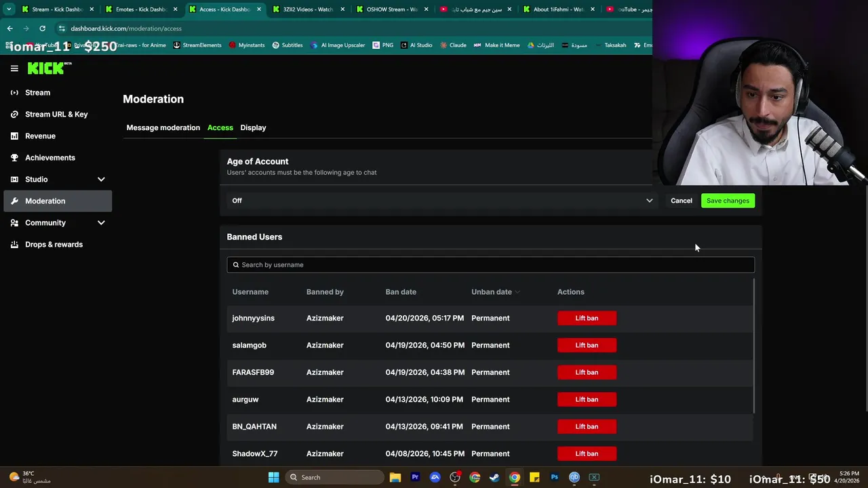Expand the Studio sidebar section

pos(58,179)
